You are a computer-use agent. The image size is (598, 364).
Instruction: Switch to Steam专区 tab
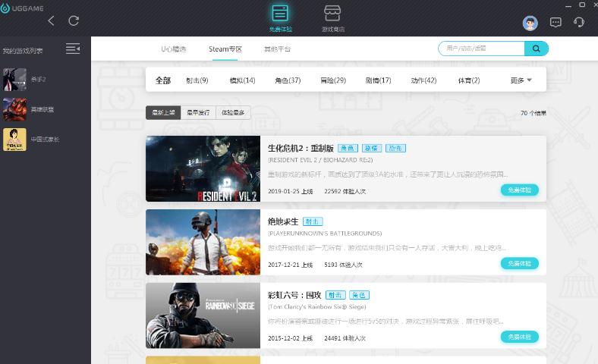[x=225, y=49]
